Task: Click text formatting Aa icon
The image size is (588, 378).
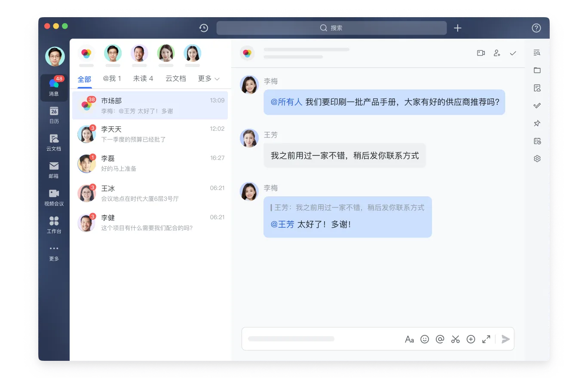Action: (409, 339)
